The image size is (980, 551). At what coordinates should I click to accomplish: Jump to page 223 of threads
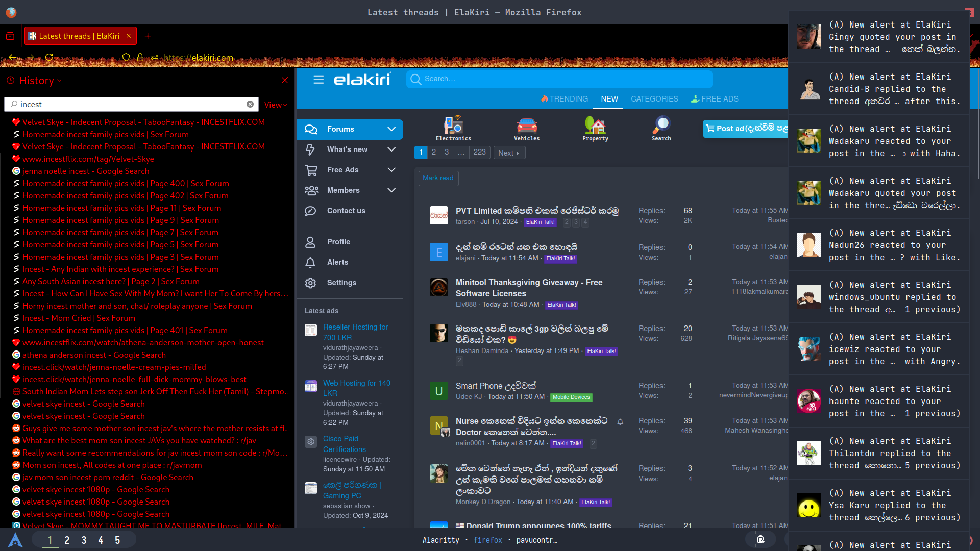coord(479,152)
